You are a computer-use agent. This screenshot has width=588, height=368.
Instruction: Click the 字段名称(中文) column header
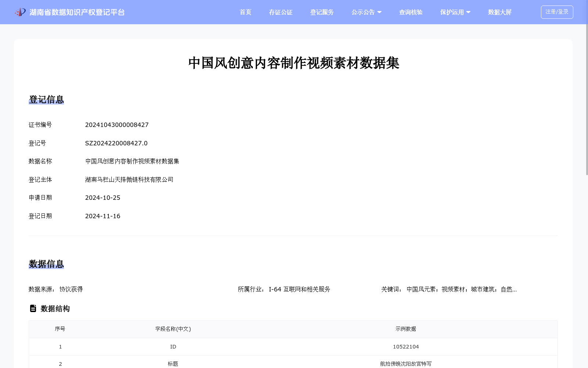pyautogui.click(x=173, y=329)
